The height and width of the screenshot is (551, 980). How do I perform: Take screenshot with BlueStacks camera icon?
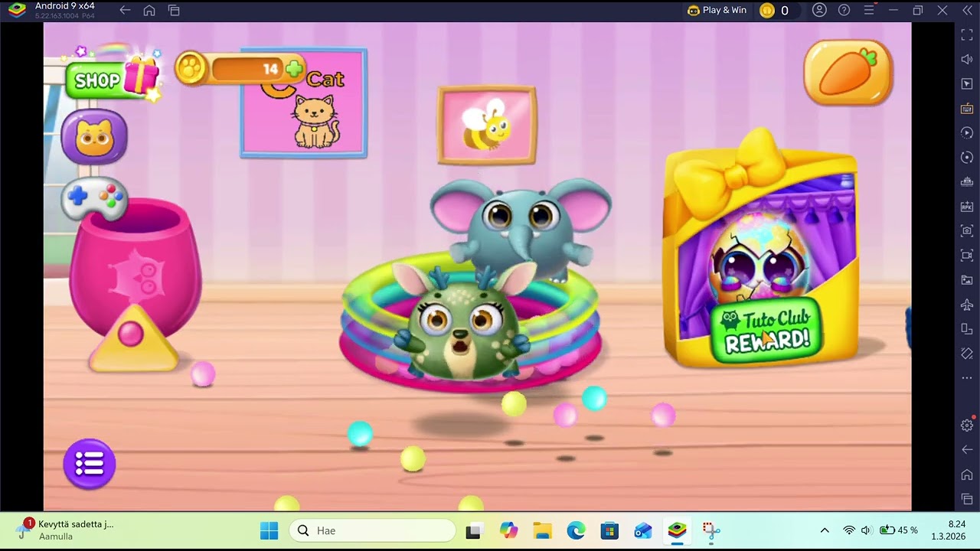tap(967, 230)
